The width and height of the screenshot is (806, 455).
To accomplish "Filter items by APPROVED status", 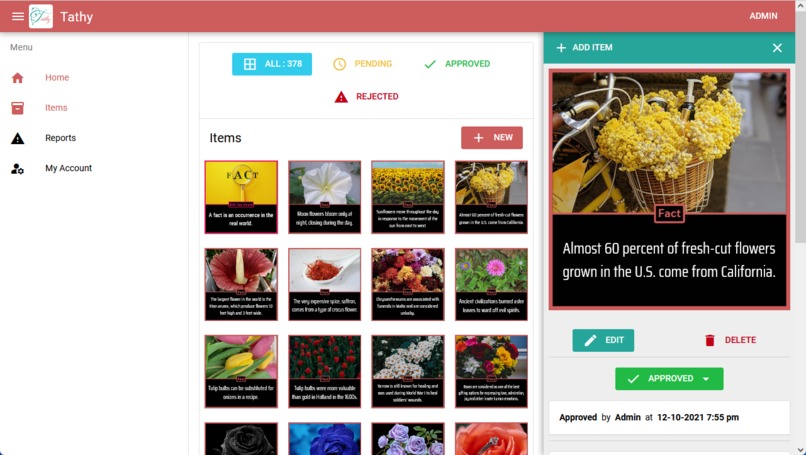I will coord(457,64).
